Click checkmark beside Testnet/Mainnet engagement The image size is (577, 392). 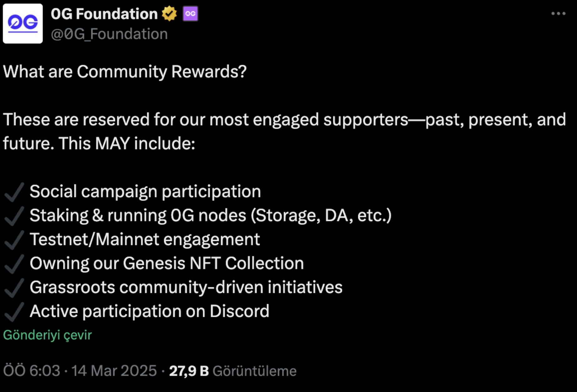click(x=14, y=240)
